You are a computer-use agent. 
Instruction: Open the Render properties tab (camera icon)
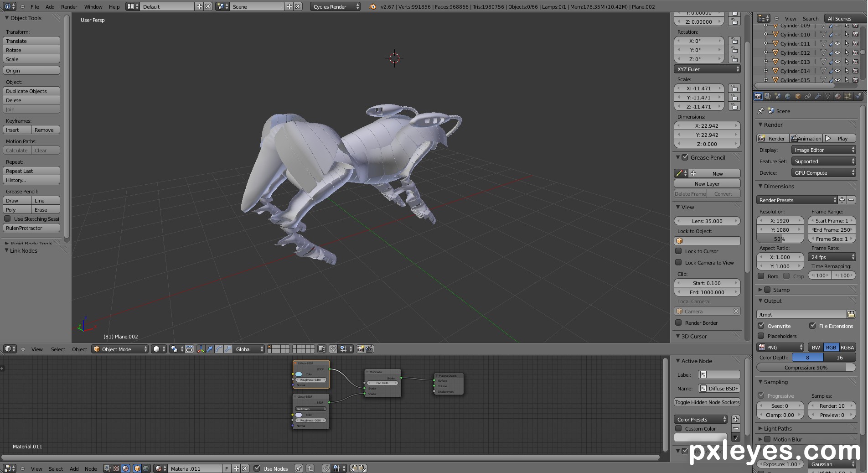tap(758, 96)
